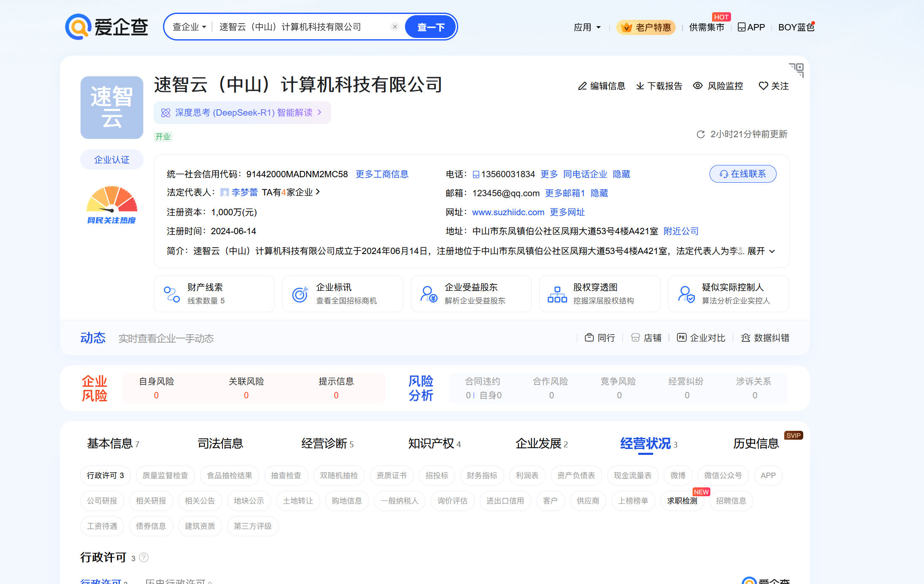Screen dimensions: 924x584
Task: Open website www.suzhiidc.com
Action: [508, 212]
